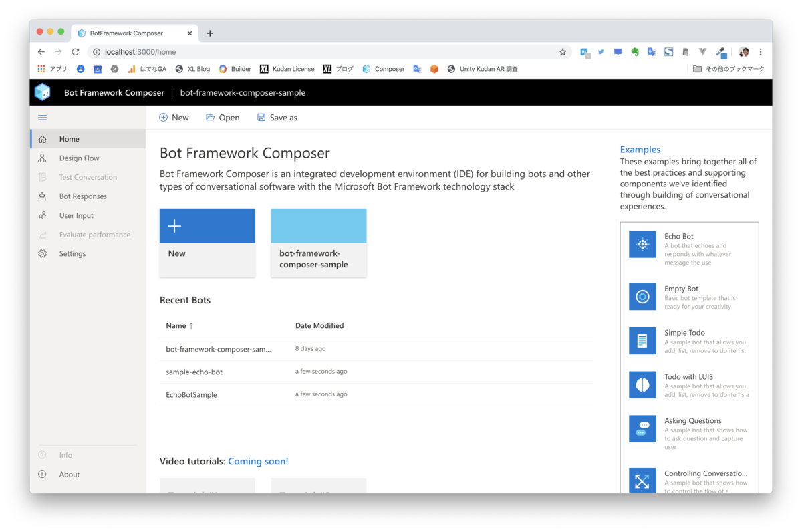The height and width of the screenshot is (532, 802).
Task: Open the アプリ apps shortcut
Action: (52, 69)
